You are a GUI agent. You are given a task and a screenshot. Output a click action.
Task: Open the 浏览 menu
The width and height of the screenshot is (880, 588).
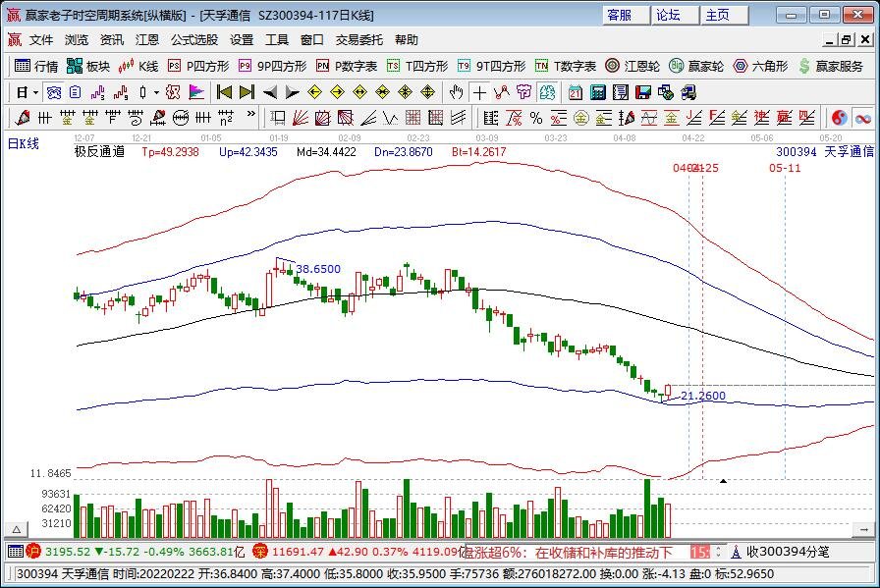click(77, 40)
